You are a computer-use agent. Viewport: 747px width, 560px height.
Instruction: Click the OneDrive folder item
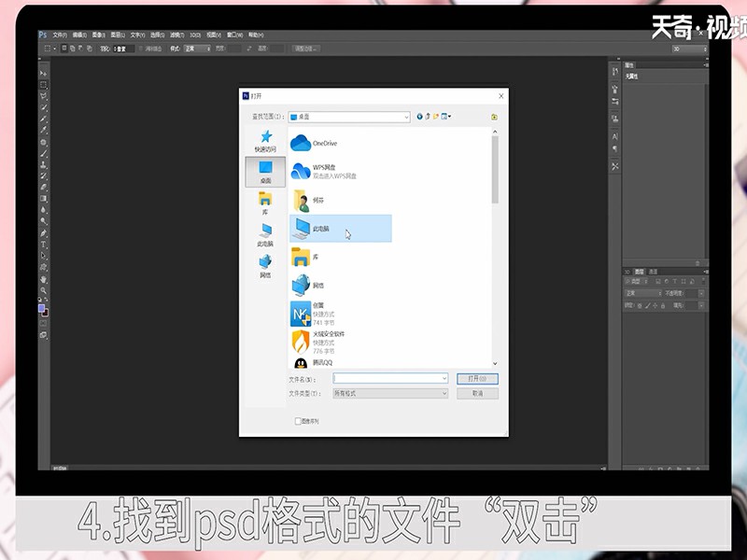coord(317,143)
